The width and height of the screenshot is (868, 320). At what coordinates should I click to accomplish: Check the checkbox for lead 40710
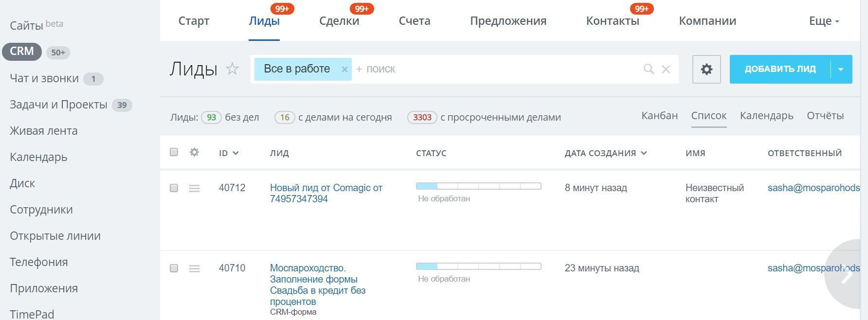174,268
